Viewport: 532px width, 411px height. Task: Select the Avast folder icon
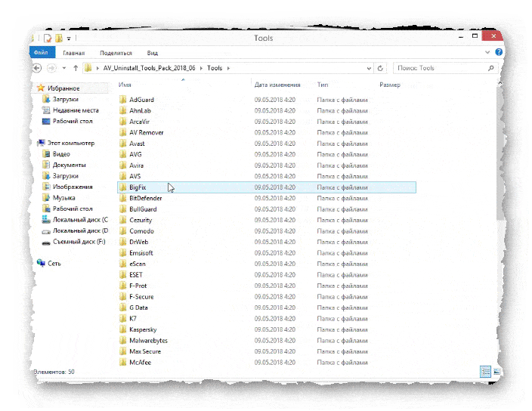tap(123, 143)
